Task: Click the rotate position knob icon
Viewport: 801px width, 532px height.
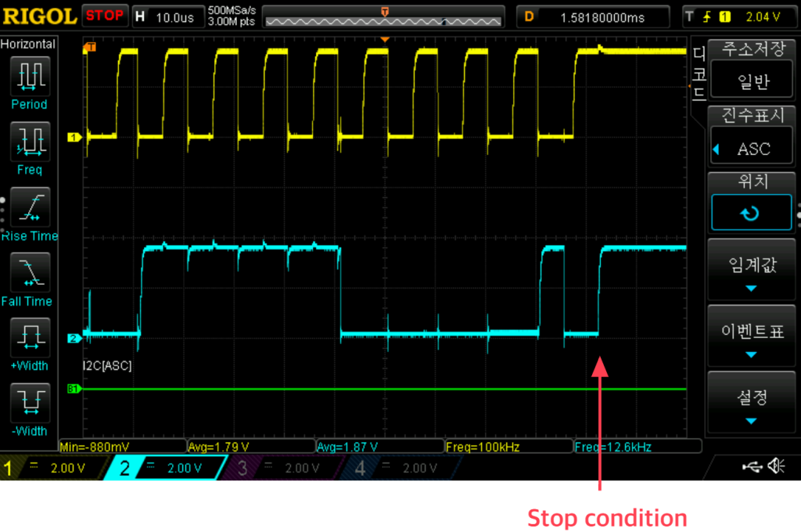Action: (751, 213)
